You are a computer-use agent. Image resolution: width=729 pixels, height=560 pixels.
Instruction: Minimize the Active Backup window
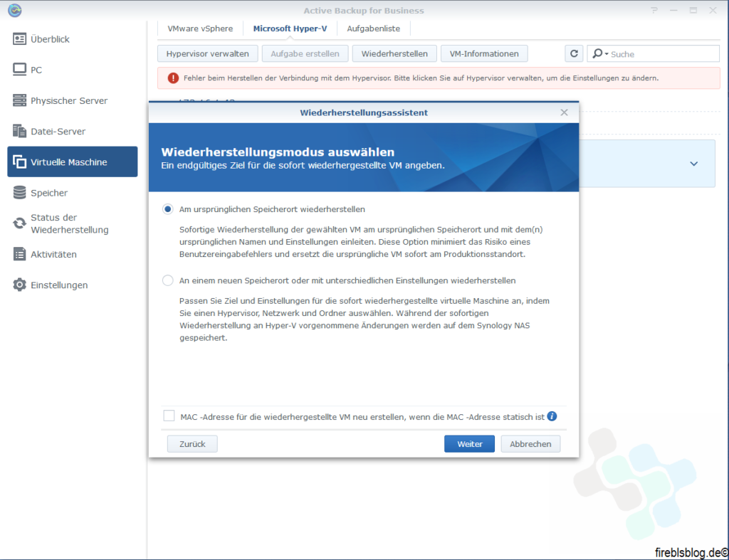(673, 10)
